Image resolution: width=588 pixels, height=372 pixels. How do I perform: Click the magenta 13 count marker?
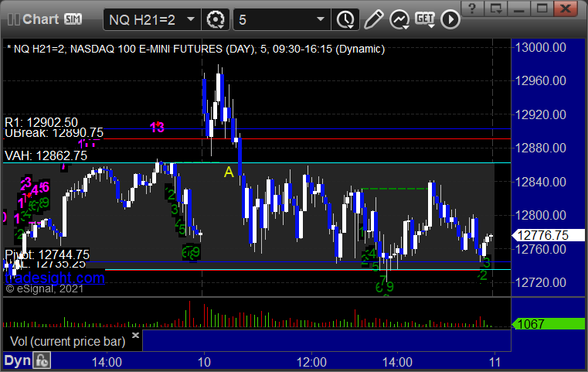157,128
